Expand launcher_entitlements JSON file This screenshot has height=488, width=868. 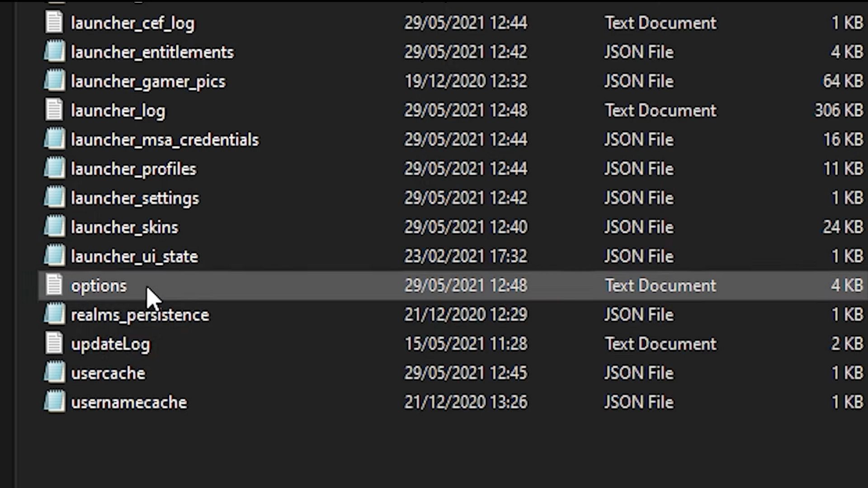pyautogui.click(x=151, y=52)
